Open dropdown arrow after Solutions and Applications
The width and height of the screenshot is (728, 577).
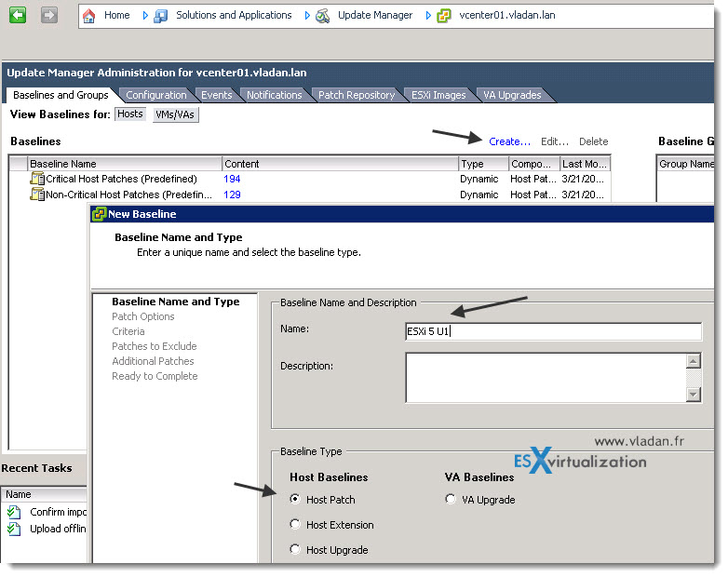click(x=307, y=15)
